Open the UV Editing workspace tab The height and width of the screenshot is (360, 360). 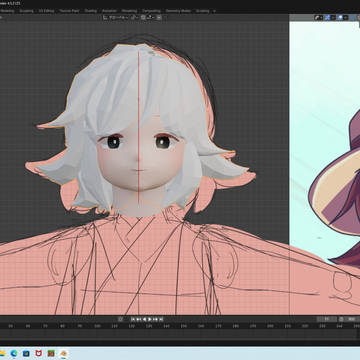(x=46, y=11)
